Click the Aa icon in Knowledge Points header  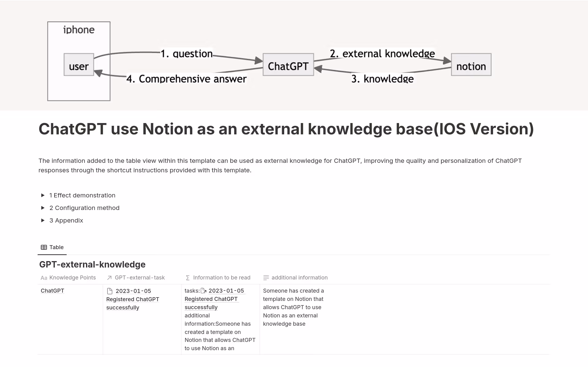click(44, 278)
